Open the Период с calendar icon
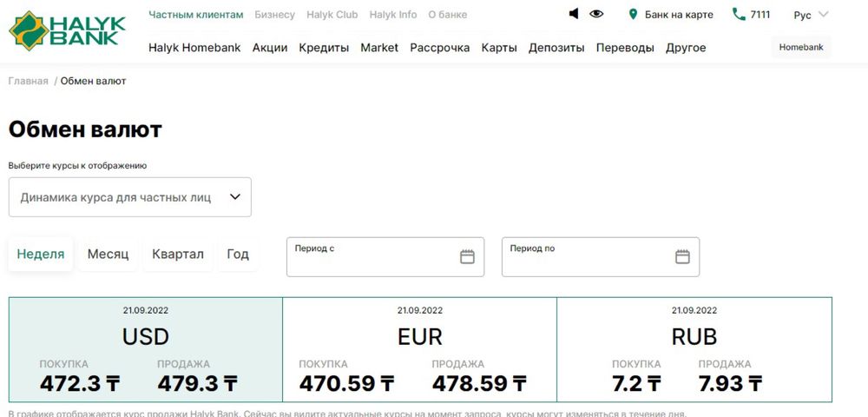 [467, 256]
